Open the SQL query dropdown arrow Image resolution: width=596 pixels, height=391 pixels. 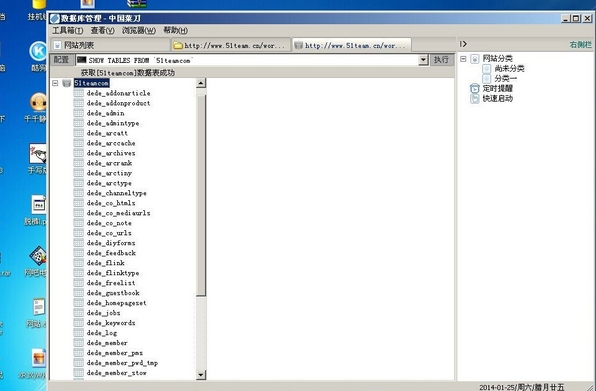click(423, 60)
